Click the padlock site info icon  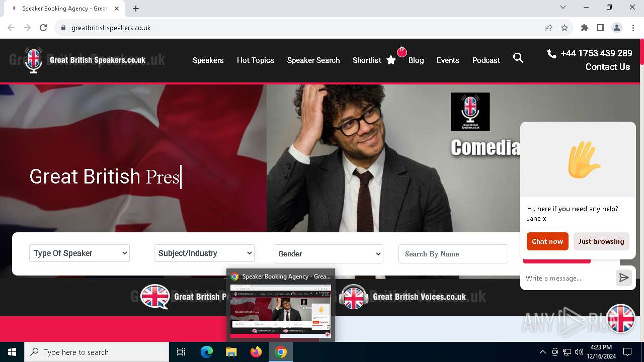pos(63,28)
